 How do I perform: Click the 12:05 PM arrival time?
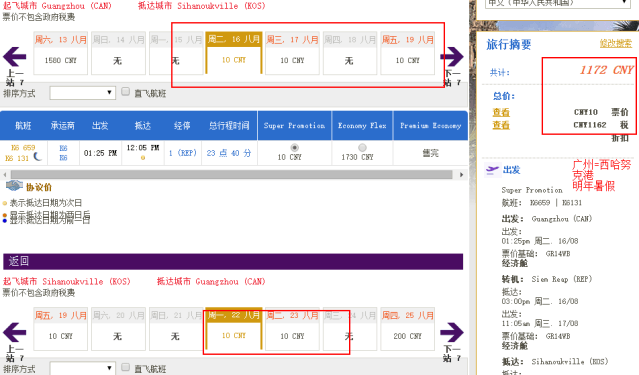pos(143,148)
